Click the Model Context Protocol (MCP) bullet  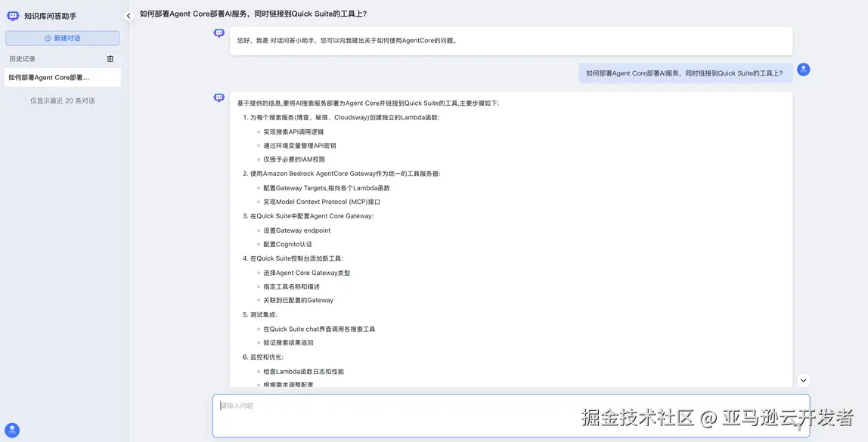coord(321,202)
